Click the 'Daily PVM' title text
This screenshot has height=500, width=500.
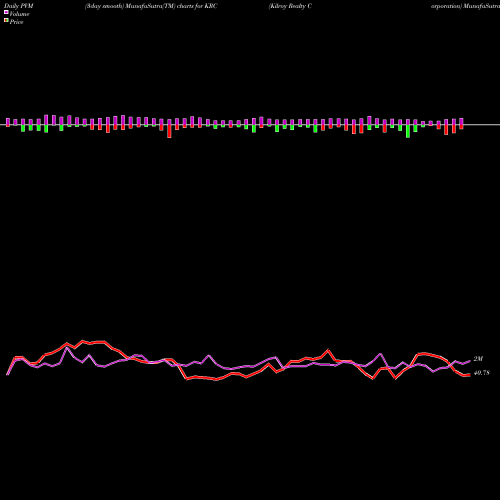[x=19, y=6]
